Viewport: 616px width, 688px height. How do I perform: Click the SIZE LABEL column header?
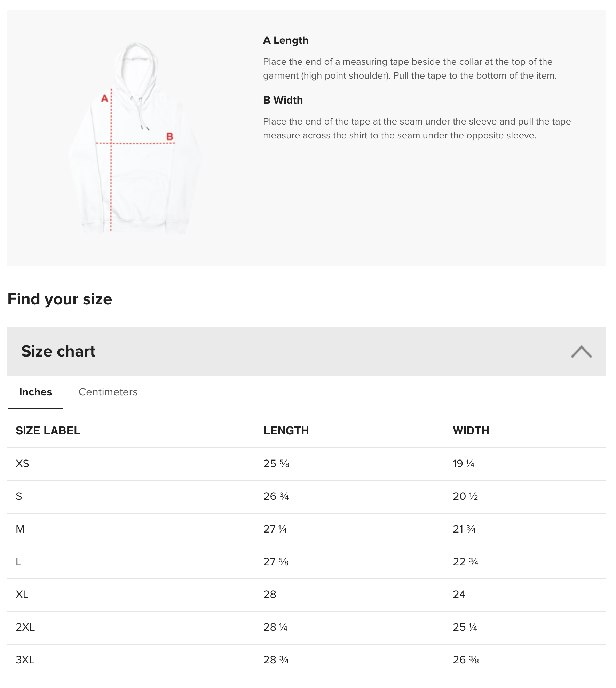coord(48,431)
